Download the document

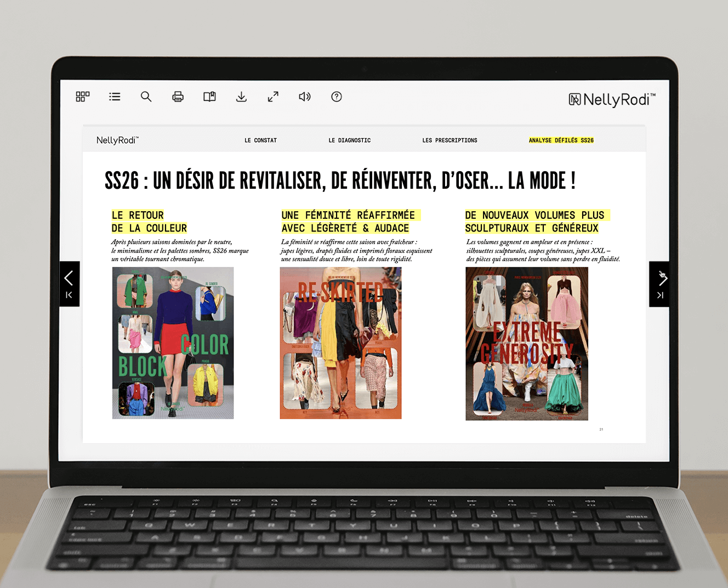(x=241, y=97)
